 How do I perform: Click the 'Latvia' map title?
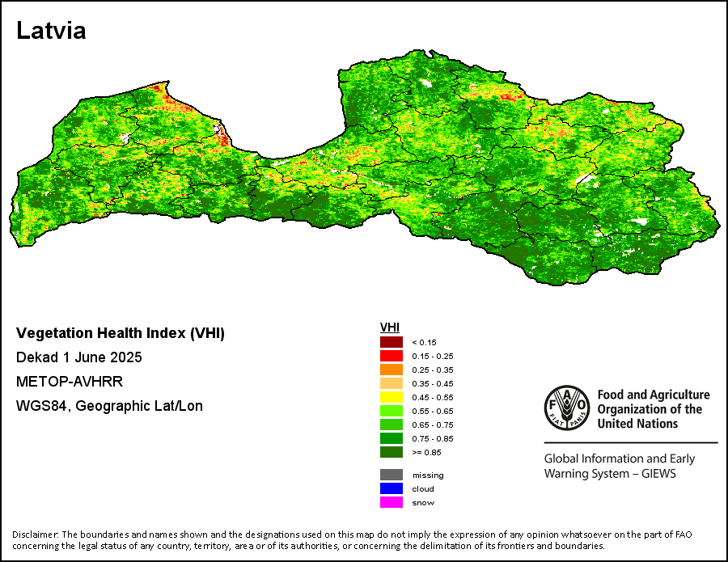tap(51, 31)
